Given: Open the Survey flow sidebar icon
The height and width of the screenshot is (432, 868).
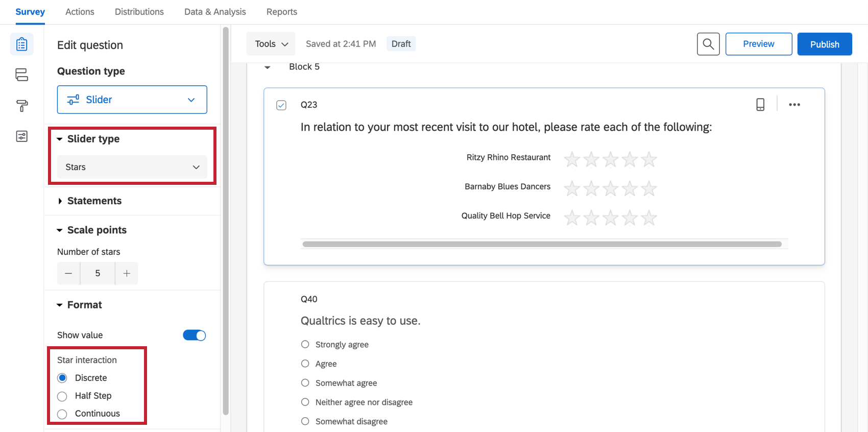Looking at the screenshot, I should click(x=21, y=75).
